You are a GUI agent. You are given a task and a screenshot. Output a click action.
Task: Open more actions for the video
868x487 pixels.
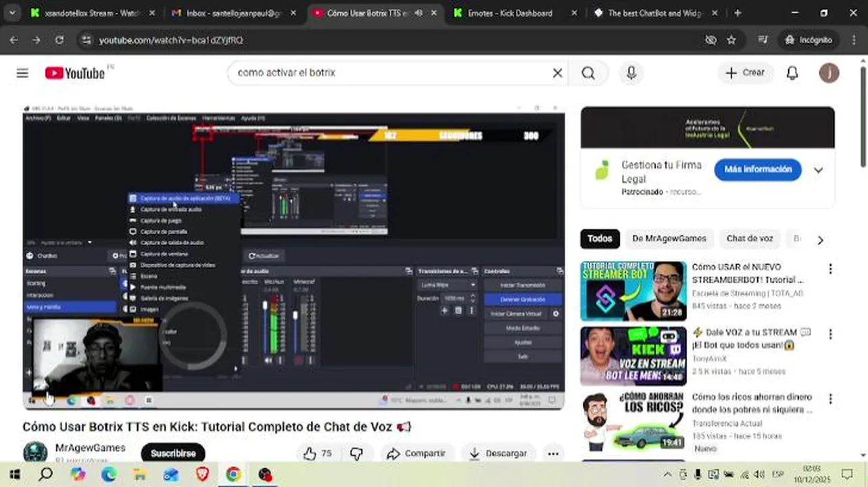point(553,453)
